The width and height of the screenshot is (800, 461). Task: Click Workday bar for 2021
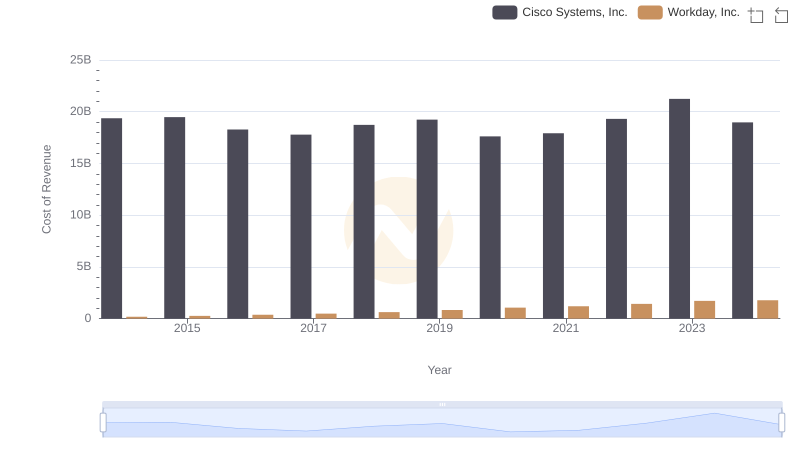(x=578, y=312)
